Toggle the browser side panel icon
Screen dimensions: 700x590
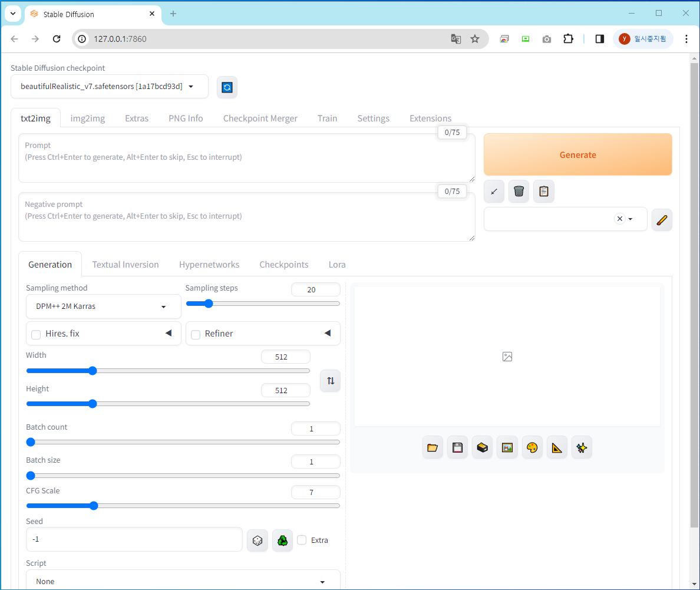coord(600,39)
